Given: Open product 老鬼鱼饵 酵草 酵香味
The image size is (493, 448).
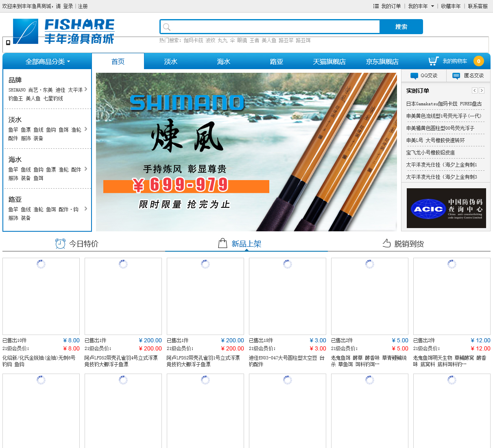Looking at the screenshot, I should pyautogui.click(x=369, y=361).
